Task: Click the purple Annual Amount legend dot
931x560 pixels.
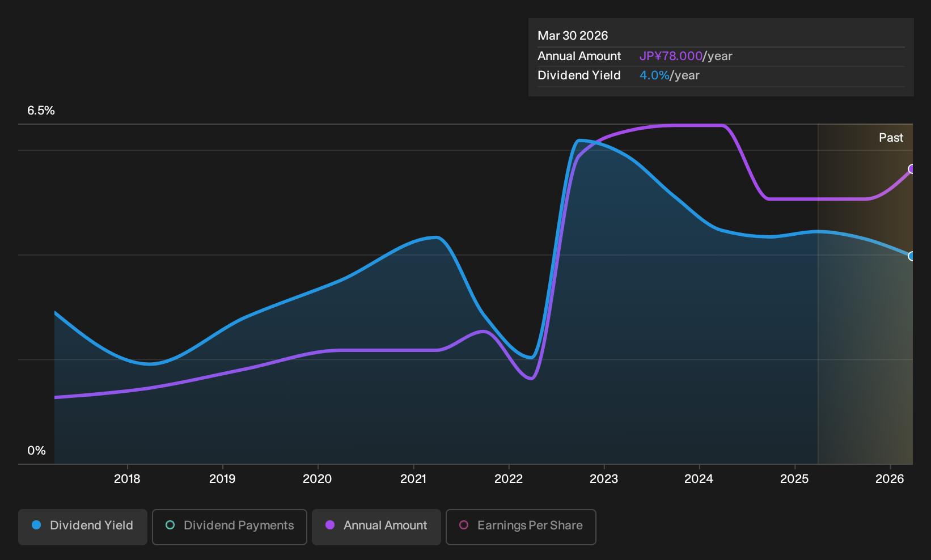Action: point(330,525)
